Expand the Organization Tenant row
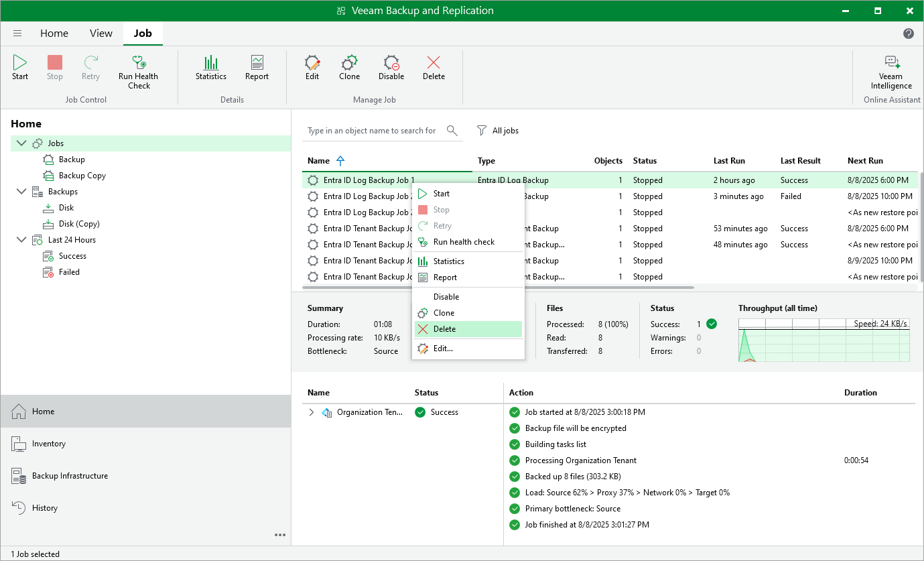 pos(311,412)
